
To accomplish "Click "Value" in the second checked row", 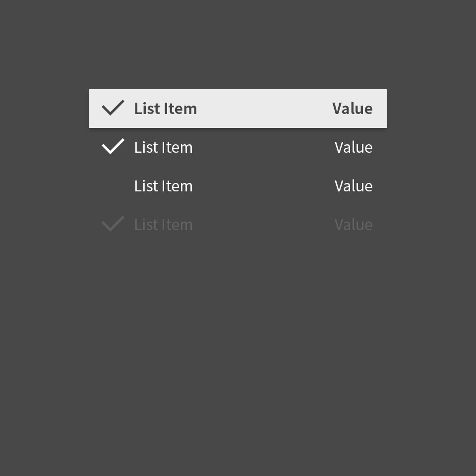I will [x=354, y=147].
